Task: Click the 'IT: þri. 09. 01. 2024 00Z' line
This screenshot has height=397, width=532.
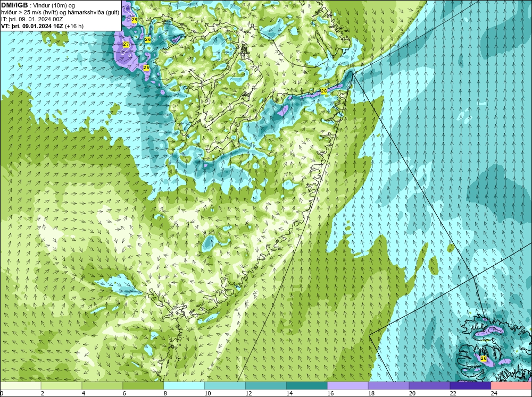Action: click(x=32, y=19)
